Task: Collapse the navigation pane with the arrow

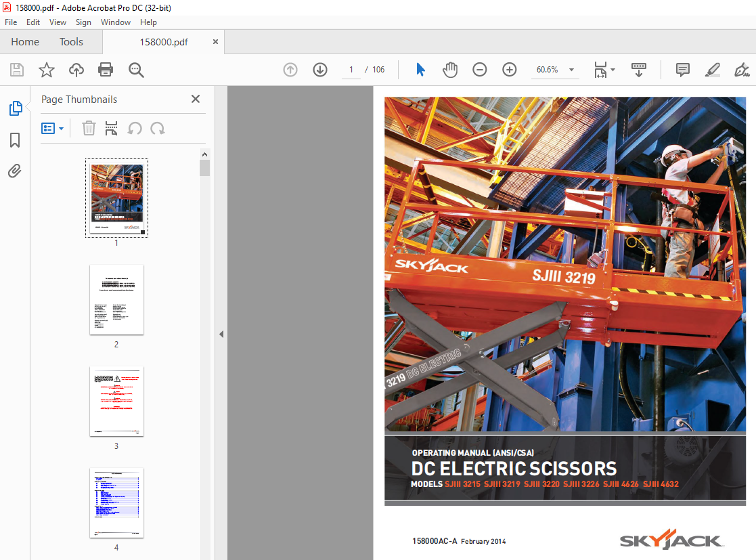Action: 221,334
